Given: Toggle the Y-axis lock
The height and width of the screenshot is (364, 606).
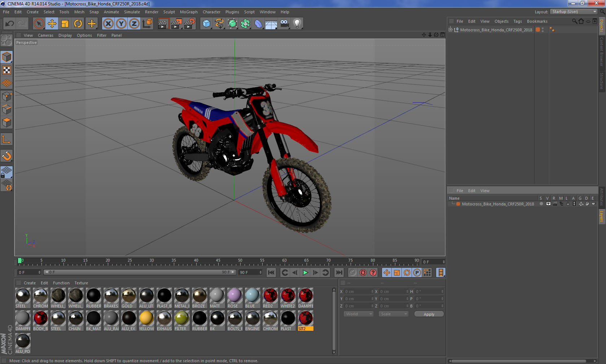Looking at the screenshot, I should [121, 24].
